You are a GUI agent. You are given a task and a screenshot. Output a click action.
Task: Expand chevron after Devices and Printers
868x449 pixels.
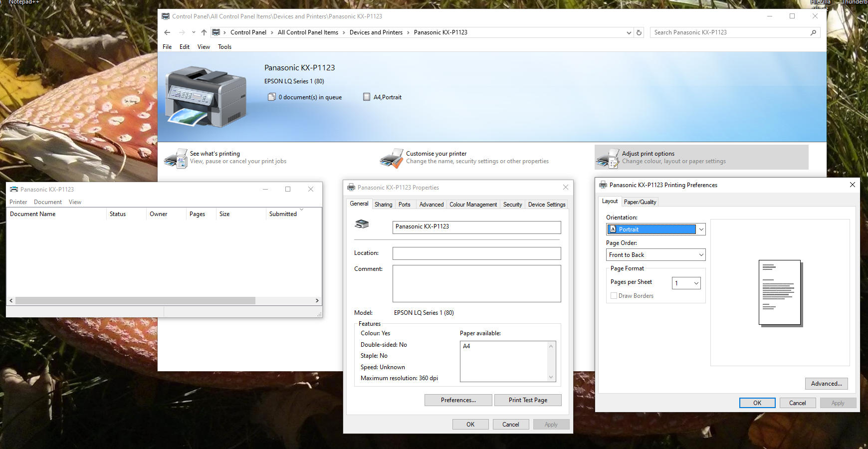[408, 32]
